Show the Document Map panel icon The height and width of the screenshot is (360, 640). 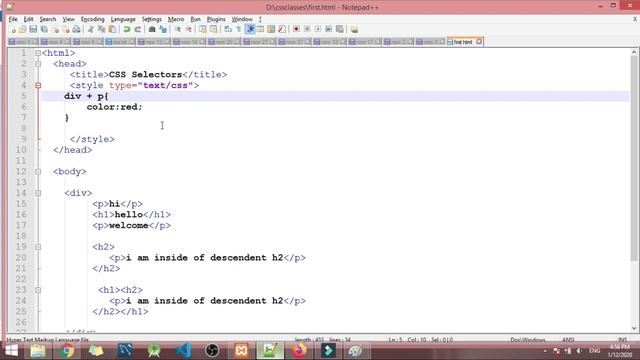271,29
